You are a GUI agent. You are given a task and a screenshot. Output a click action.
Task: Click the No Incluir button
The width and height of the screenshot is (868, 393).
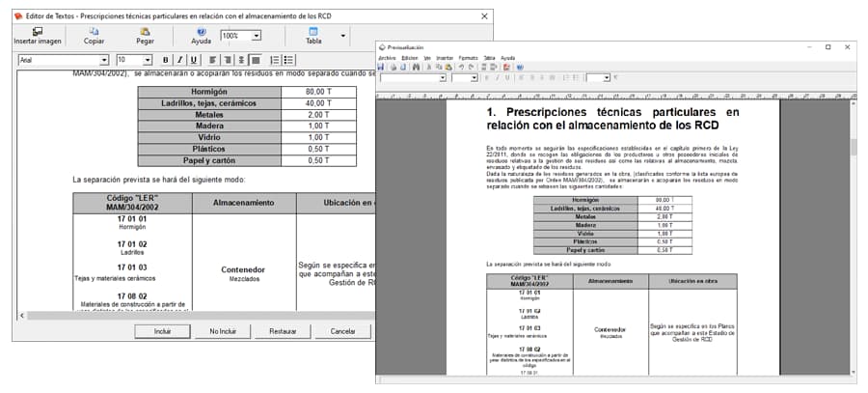point(223,331)
